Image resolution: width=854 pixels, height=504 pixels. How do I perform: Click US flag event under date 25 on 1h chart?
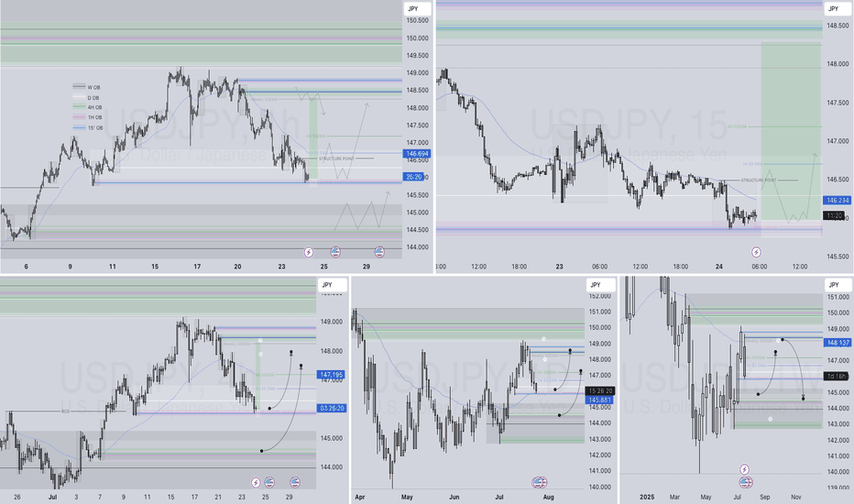point(335,252)
